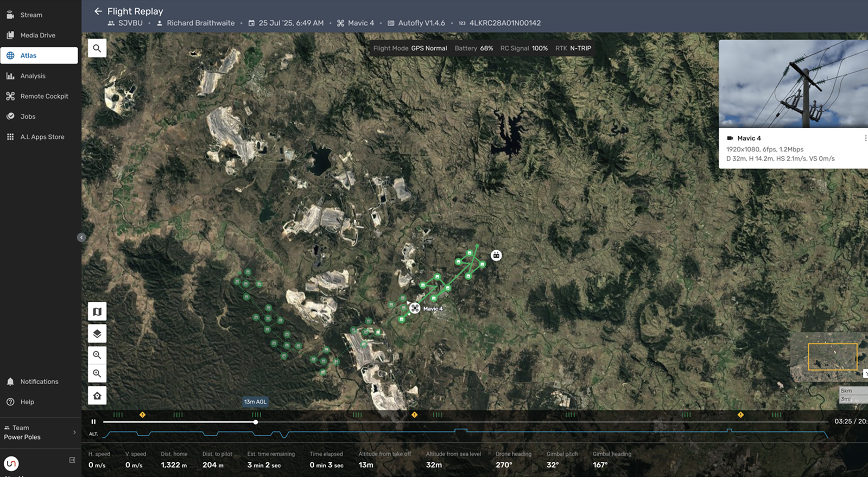The width and height of the screenshot is (868, 477).
Task: Open the Mavic 4 video options menu
Action: [x=865, y=138]
